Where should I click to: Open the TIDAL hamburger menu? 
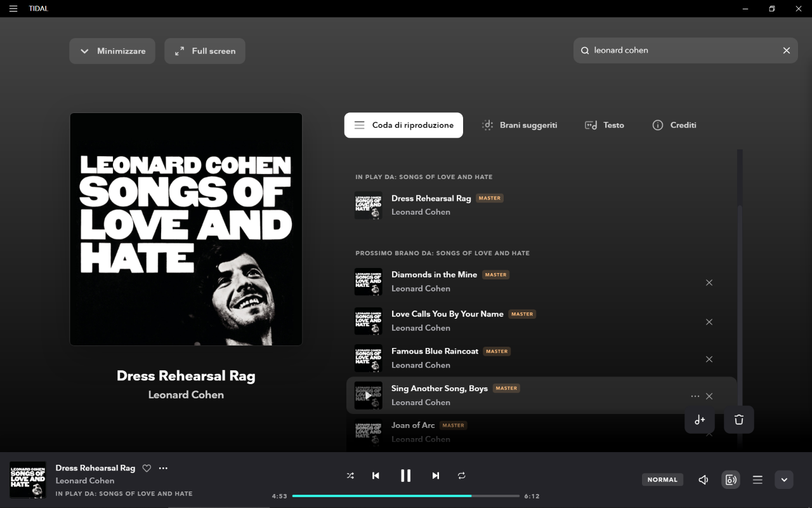tap(13, 9)
